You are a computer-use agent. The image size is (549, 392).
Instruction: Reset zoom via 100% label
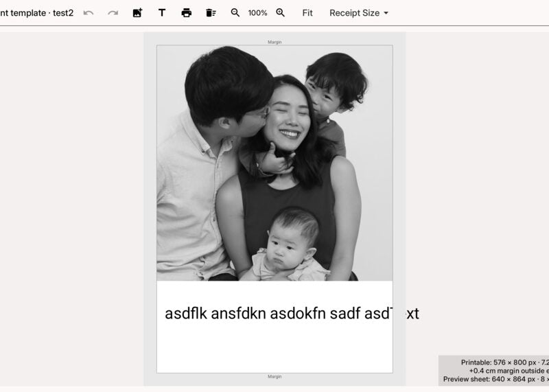pos(258,13)
